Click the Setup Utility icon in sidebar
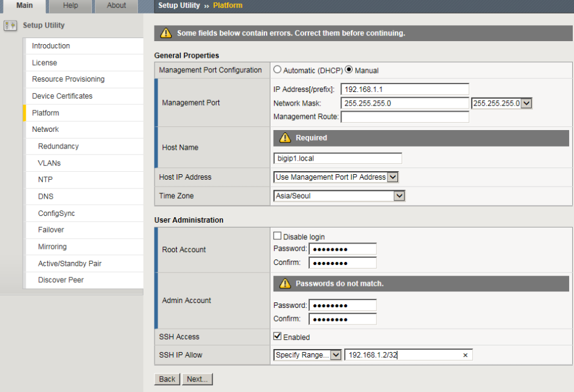The image size is (574, 392). (9, 26)
